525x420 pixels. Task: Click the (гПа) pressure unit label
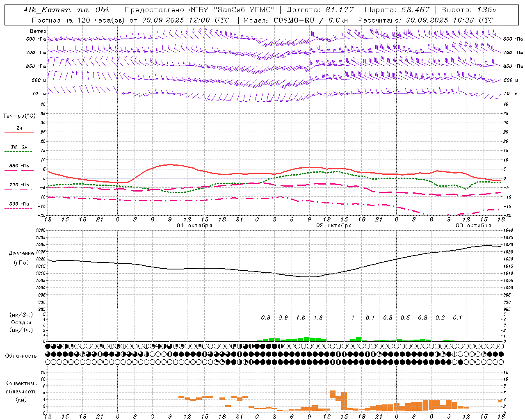pyautogui.click(x=21, y=262)
